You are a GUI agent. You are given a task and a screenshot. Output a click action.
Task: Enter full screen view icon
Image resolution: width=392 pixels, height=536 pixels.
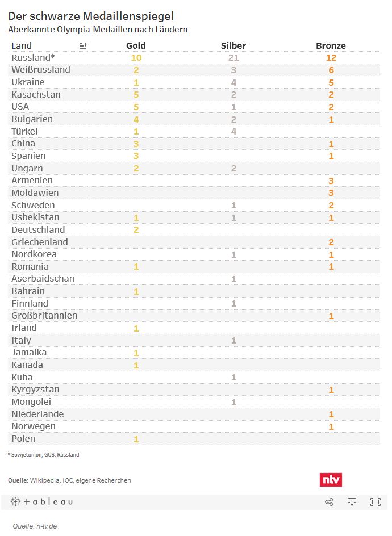[375, 502]
